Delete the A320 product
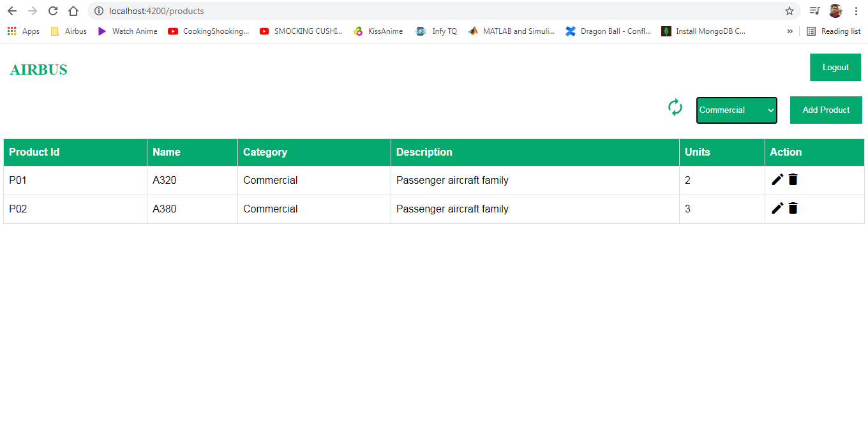Image resolution: width=868 pixels, height=437 pixels. (x=793, y=179)
